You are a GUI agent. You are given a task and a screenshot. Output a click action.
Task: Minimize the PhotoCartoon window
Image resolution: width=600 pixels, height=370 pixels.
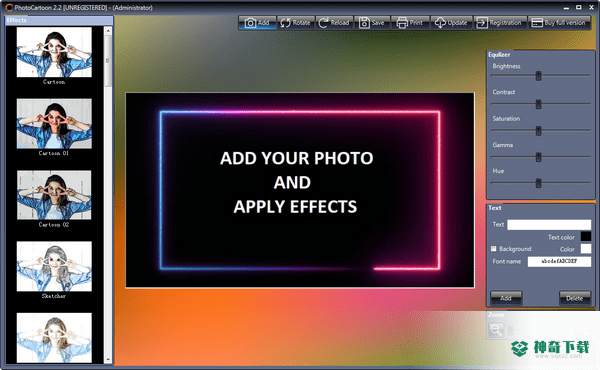(566, 8)
